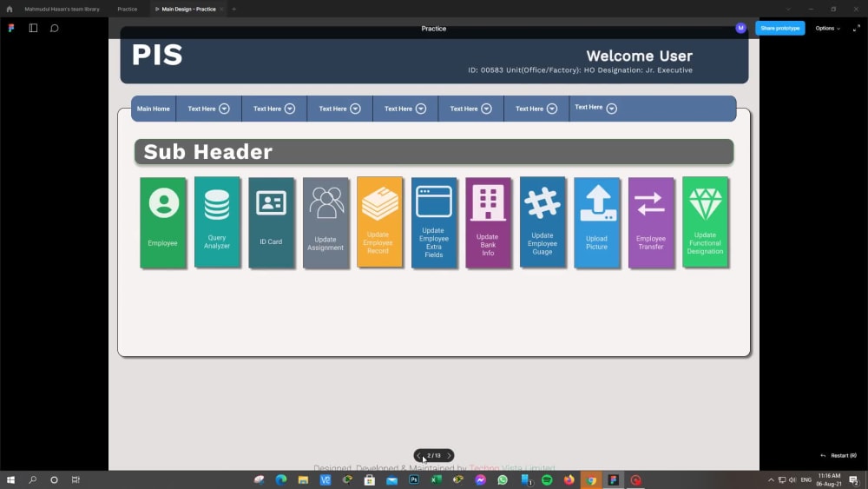This screenshot has width=868, height=489.
Task: Open Messenger from the taskbar
Action: (x=481, y=479)
